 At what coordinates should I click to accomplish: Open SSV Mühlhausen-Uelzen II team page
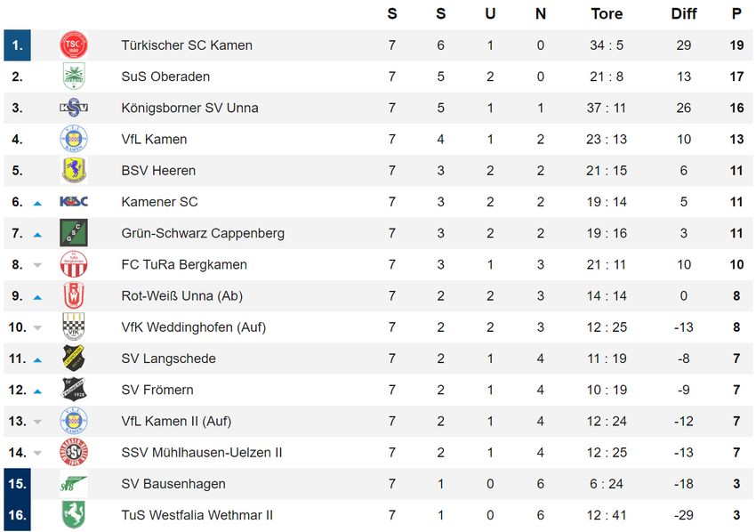click(202, 453)
